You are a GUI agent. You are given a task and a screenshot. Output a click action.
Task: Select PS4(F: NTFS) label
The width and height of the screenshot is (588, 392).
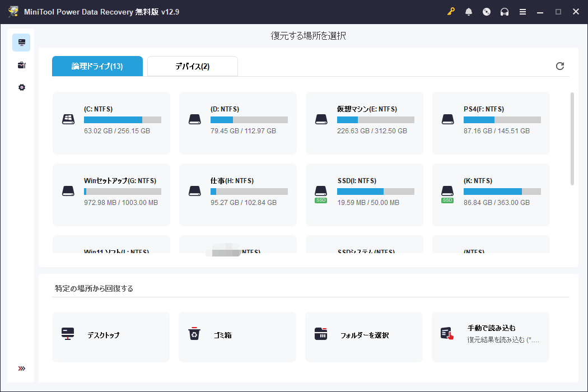pos(484,109)
